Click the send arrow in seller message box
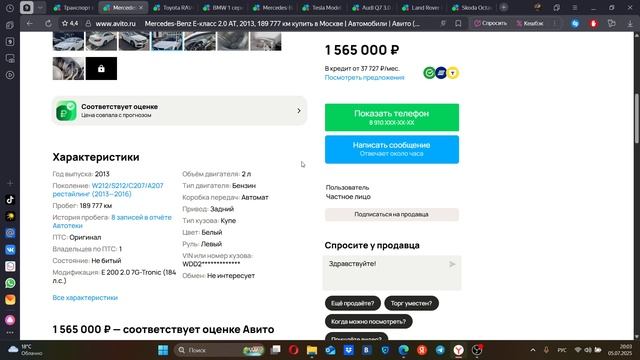This screenshot has height=360, width=640. [x=452, y=264]
